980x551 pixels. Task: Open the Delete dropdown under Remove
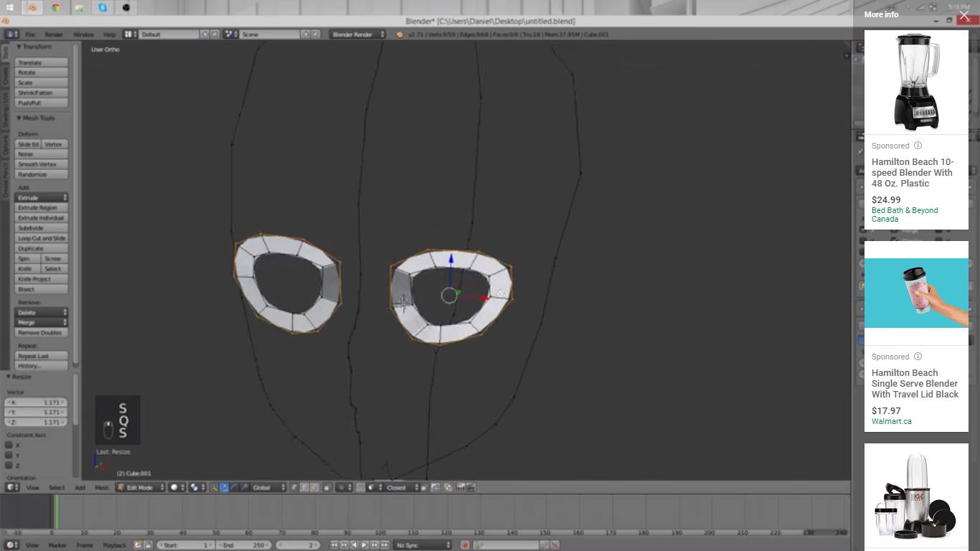coord(42,313)
